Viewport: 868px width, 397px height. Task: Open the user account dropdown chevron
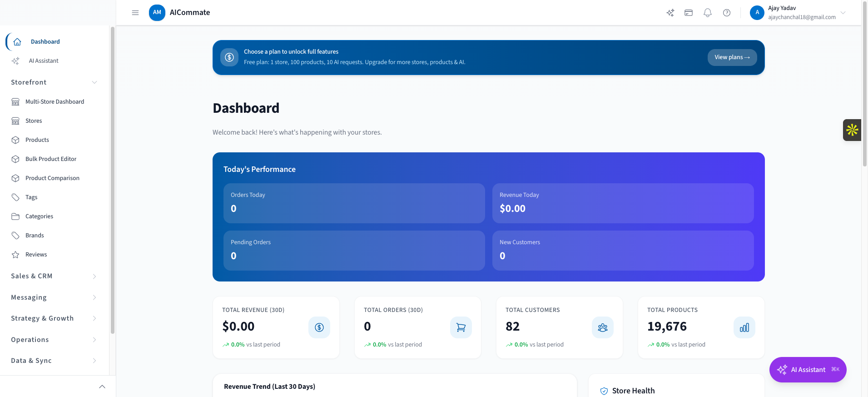point(843,13)
